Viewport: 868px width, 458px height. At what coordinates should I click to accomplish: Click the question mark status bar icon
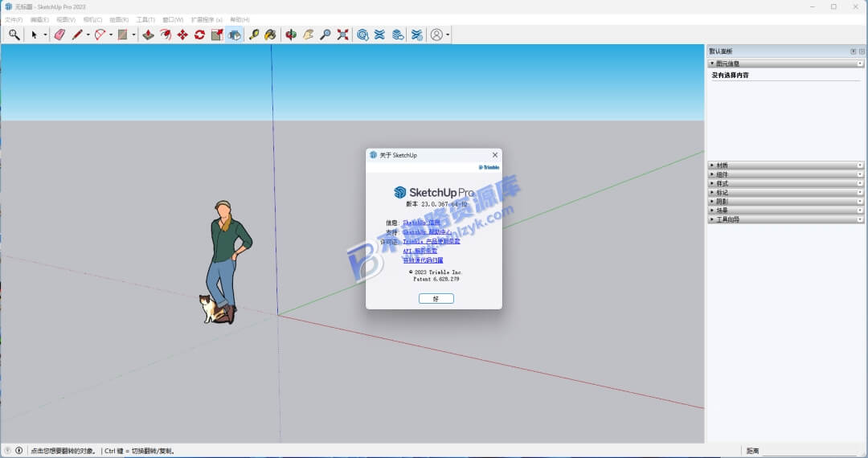pos(7,450)
